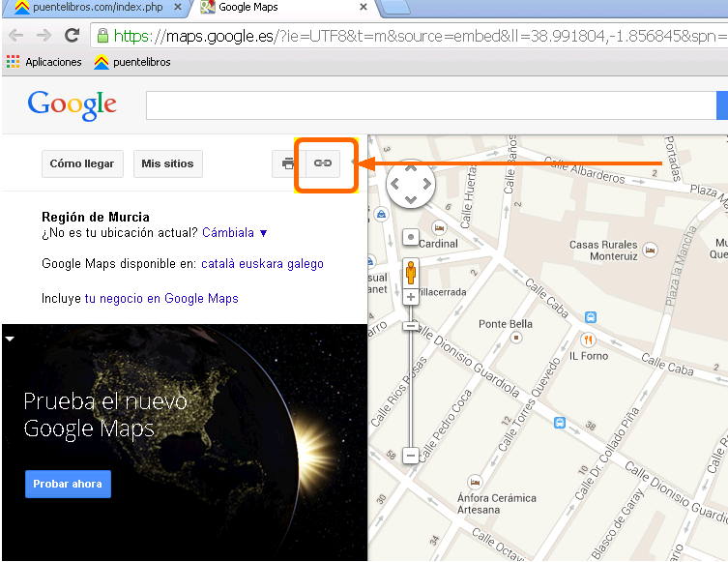The height and width of the screenshot is (562, 728).
Task: Open Mis sitios
Action: point(167,163)
